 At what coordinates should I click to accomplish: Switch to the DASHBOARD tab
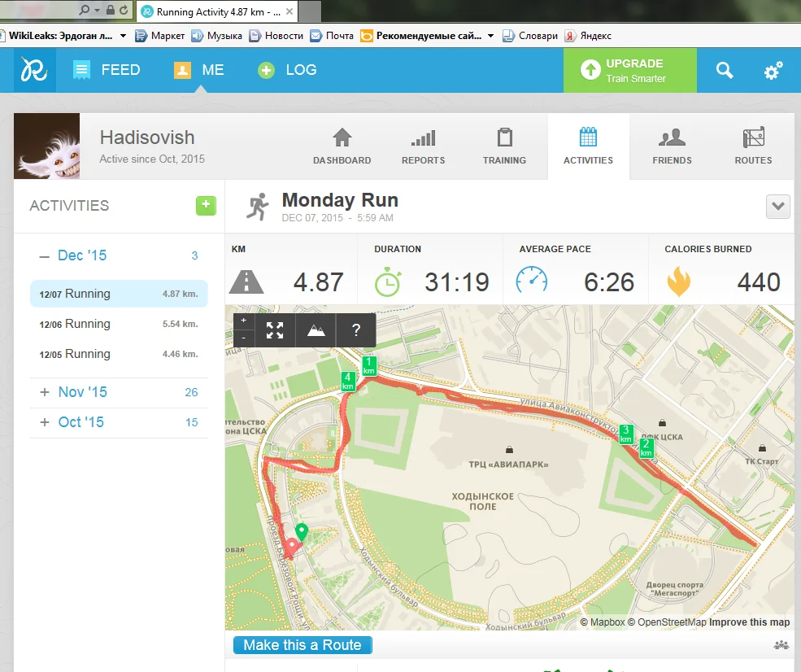[342, 146]
